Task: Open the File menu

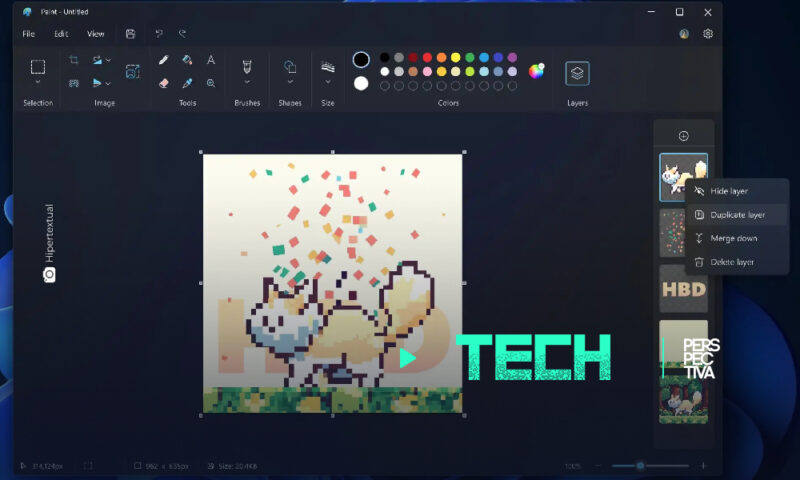Action: click(x=29, y=34)
